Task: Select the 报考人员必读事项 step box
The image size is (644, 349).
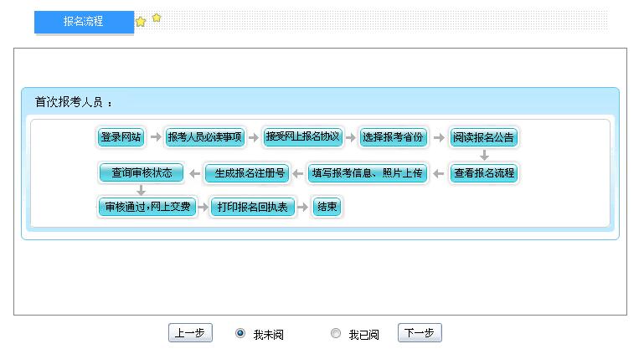Action: click(x=205, y=137)
